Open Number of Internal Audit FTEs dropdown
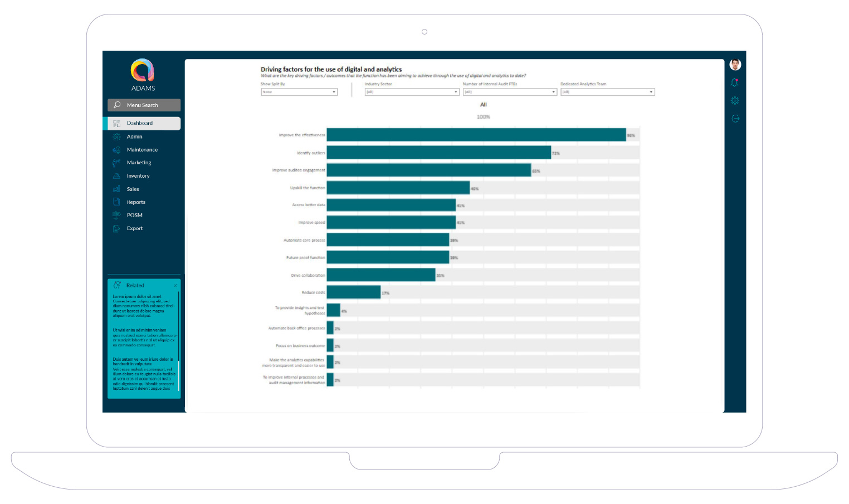The width and height of the screenshot is (849, 504). pyautogui.click(x=510, y=92)
